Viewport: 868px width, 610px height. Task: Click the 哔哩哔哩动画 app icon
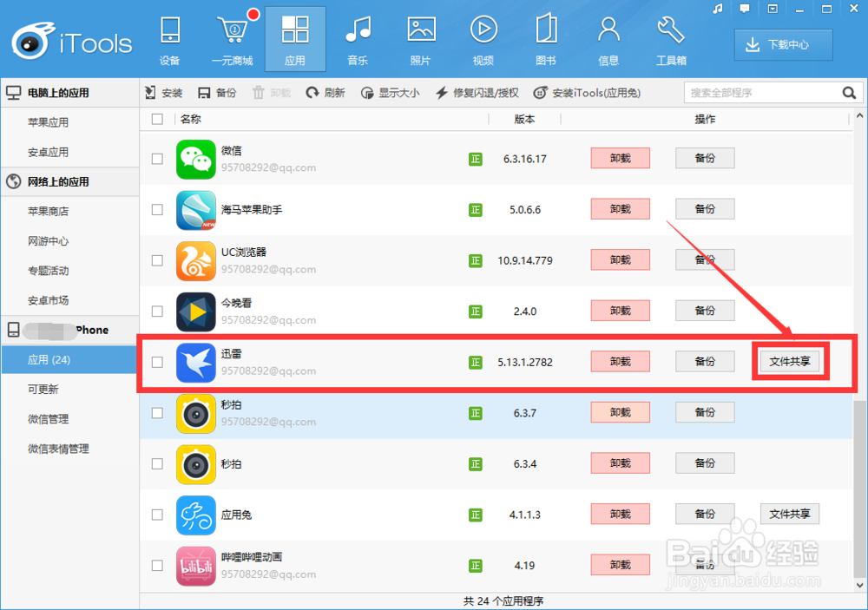pyautogui.click(x=196, y=567)
